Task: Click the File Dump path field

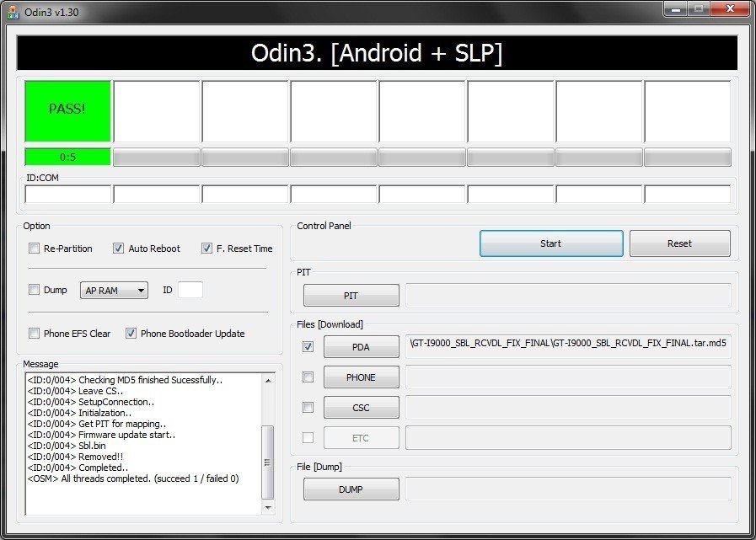Action: (x=568, y=489)
